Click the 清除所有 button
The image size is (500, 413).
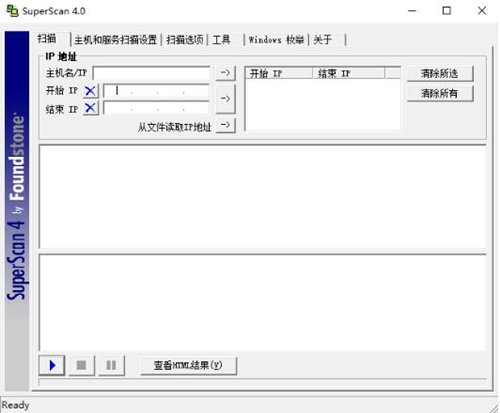tap(440, 94)
